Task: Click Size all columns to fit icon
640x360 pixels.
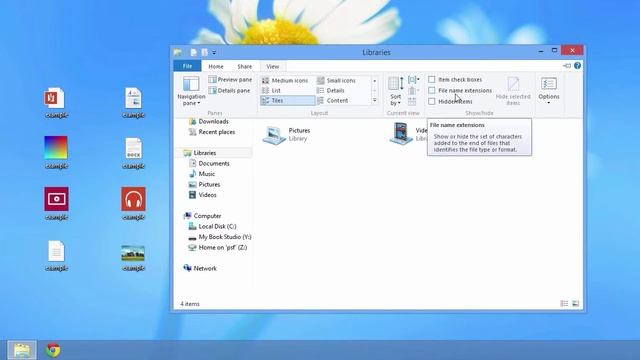Action: click(x=412, y=101)
